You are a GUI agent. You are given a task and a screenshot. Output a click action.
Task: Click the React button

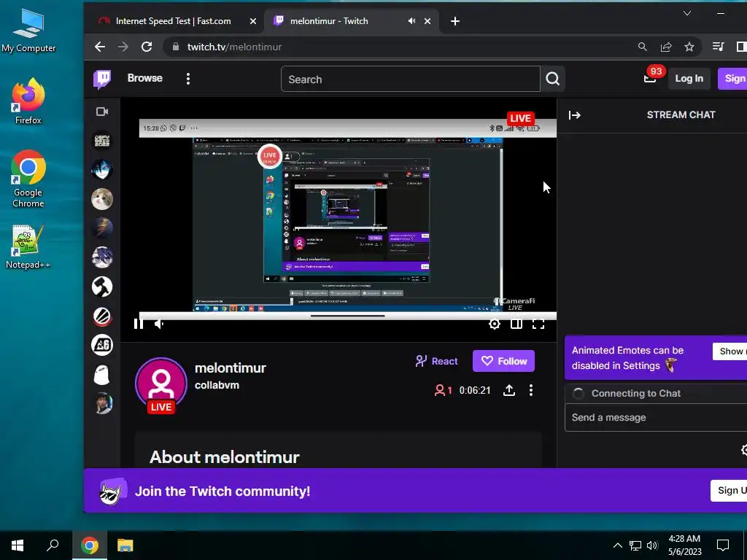click(436, 361)
